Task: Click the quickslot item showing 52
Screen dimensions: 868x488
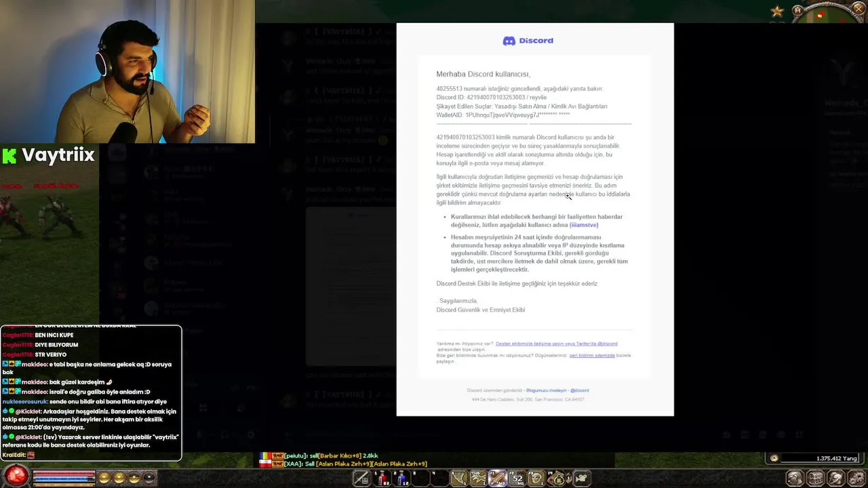Action: coord(517,479)
